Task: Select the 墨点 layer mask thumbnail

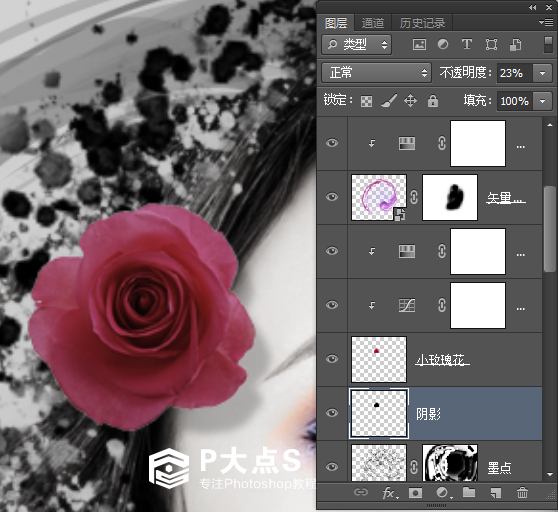Action: 450,463
